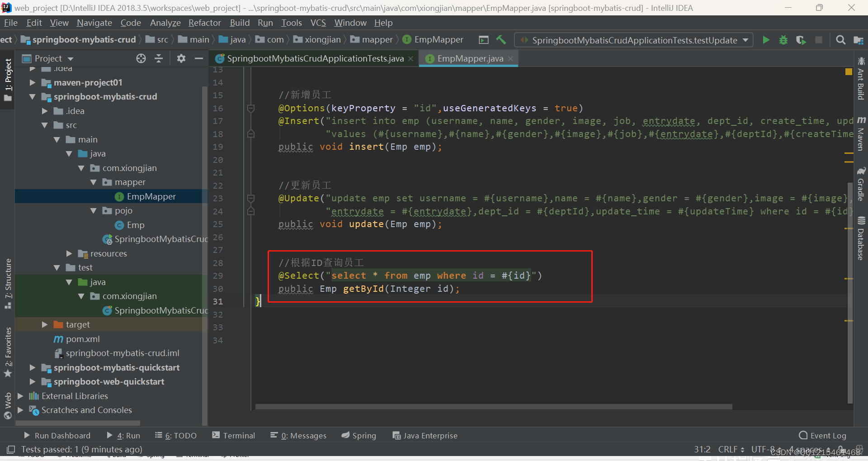Start debugging with the Debug bug icon
The image size is (868, 461).
point(783,40)
